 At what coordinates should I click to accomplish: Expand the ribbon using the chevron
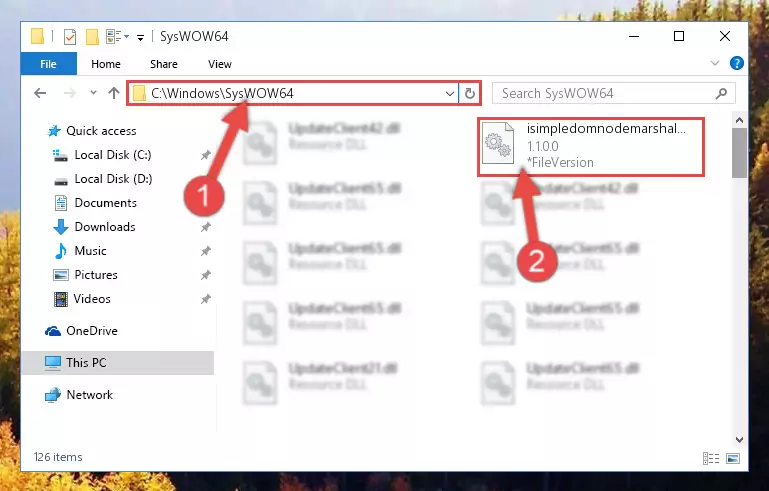715,63
